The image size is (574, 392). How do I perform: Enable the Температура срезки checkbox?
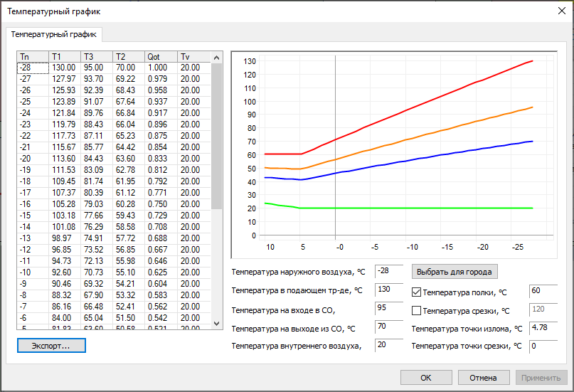(417, 310)
